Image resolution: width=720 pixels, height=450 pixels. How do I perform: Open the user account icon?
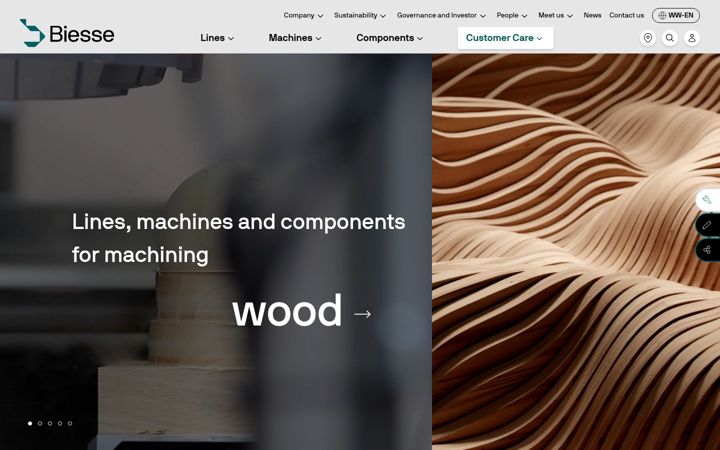pyautogui.click(x=692, y=38)
